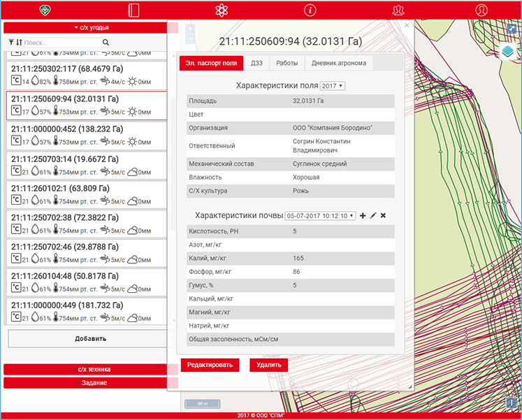Click the Редактировать button

click(210, 365)
